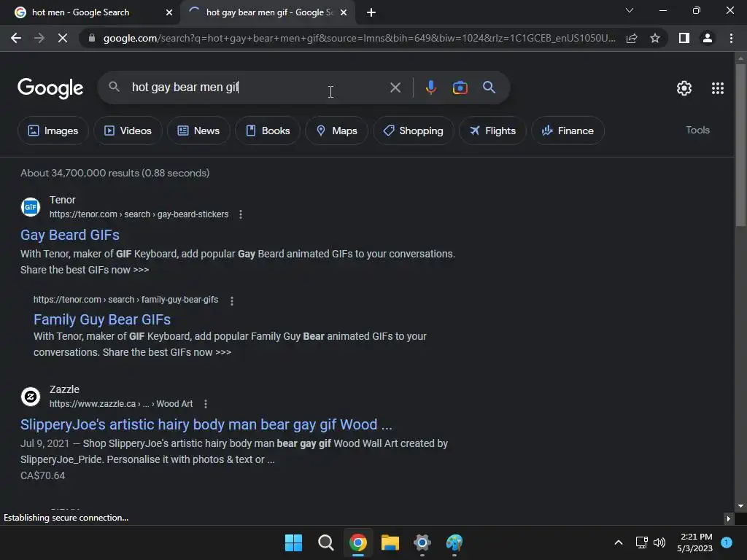Open Windows taskbar search
The image size is (747, 560).
tap(326, 542)
